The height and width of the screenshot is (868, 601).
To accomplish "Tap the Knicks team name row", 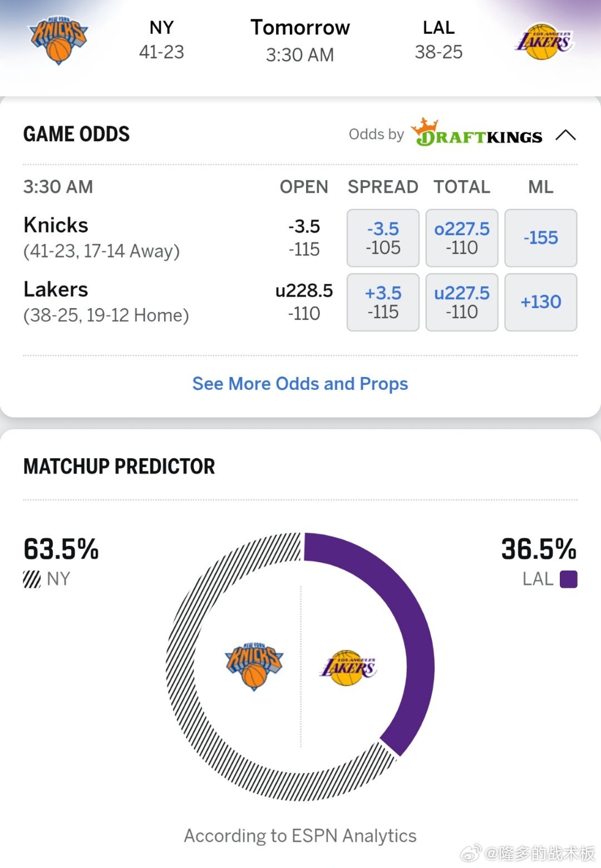I will click(x=56, y=226).
